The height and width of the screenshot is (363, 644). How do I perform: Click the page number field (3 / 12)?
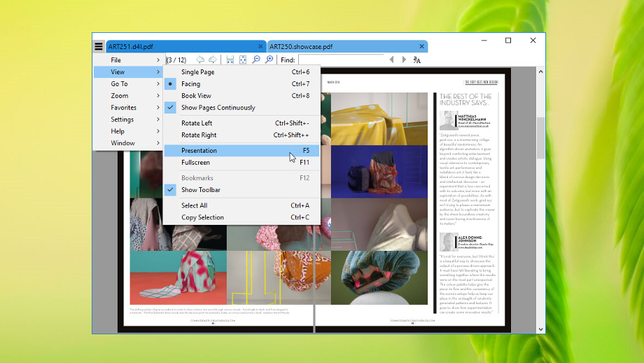pyautogui.click(x=176, y=60)
